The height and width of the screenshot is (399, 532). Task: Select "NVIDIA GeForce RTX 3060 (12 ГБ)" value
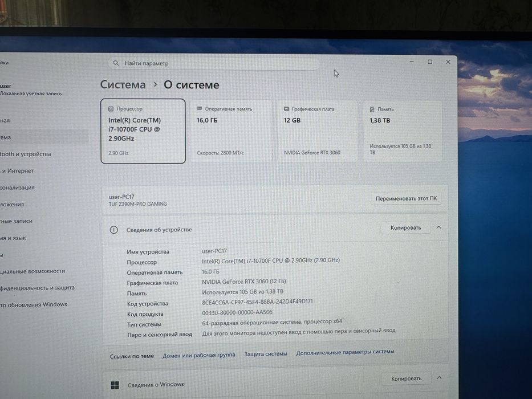tap(244, 281)
